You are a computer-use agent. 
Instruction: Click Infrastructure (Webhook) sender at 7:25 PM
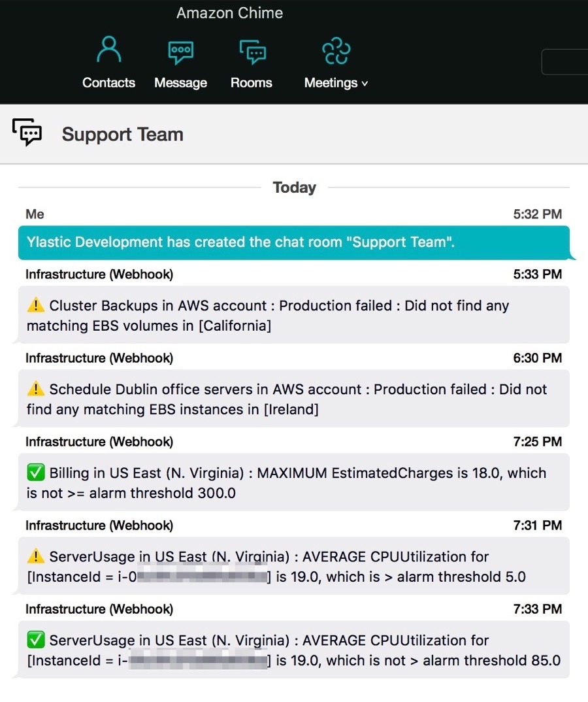click(99, 441)
